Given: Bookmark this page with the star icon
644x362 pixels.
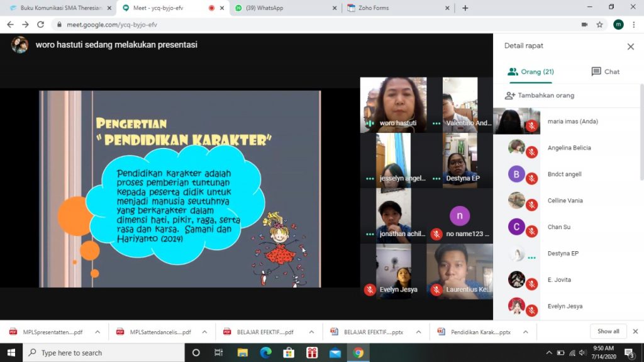Looking at the screenshot, I should [x=600, y=25].
